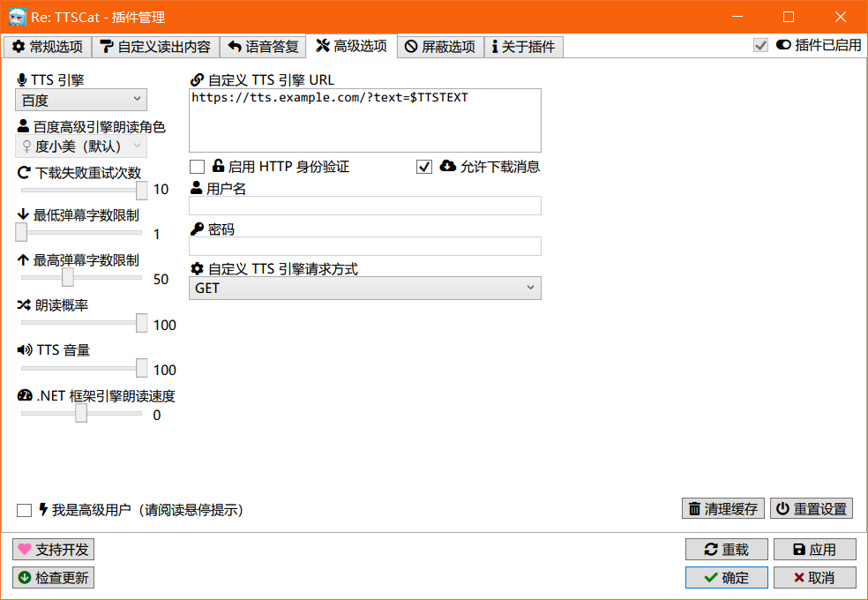This screenshot has width=868, height=600.
Task: Click the 密码 input field
Action: [x=365, y=246]
